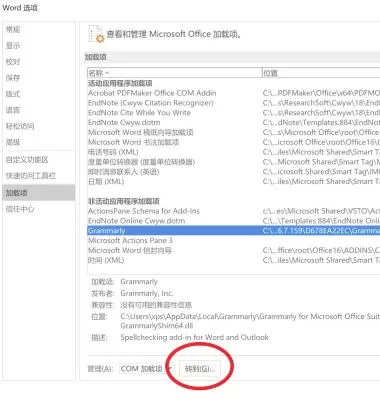Click the 位置 column header

(x=321, y=73)
